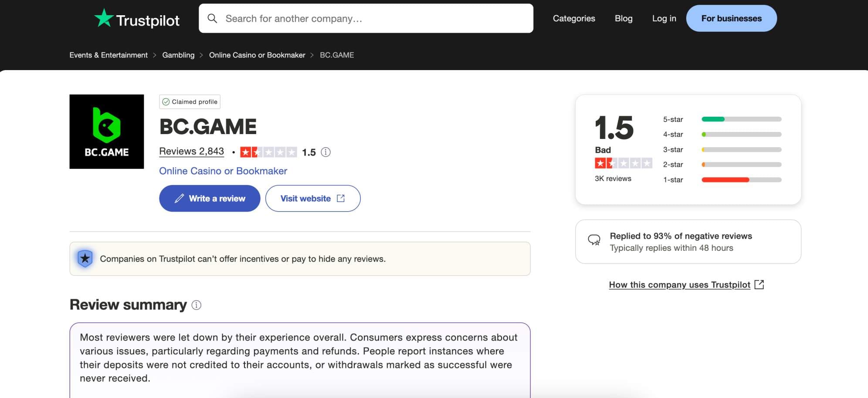Open How this company uses Trustpilot link

tap(679, 285)
